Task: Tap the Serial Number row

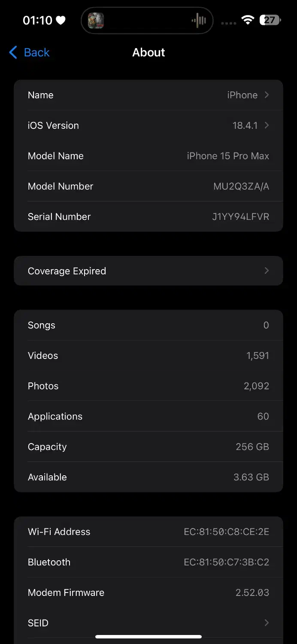Action: click(x=148, y=216)
